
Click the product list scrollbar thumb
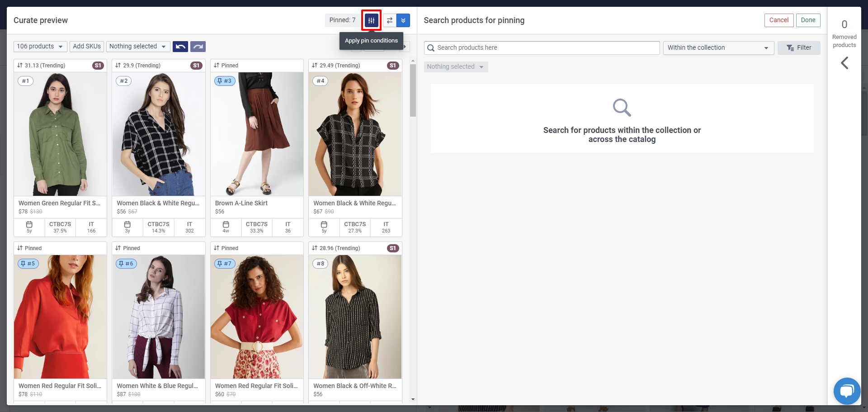click(413, 90)
